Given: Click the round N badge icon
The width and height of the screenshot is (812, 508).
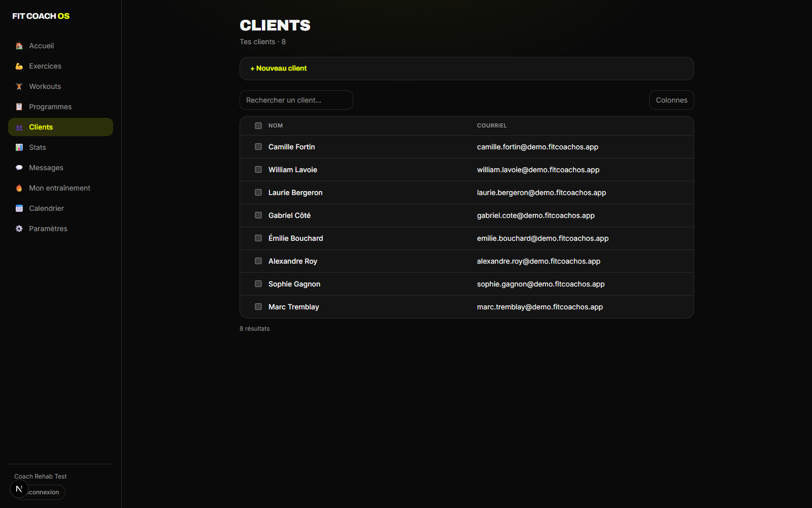Looking at the screenshot, I should (x=19, y=489).
